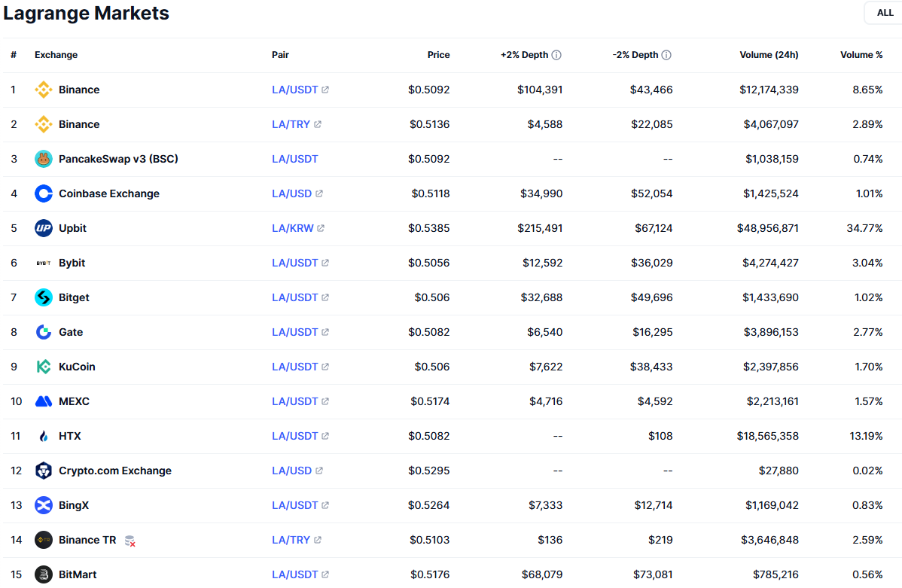The image size is (902, 588).
Task: Click the info icon beside +2% Depth
Action: (556, 55)
